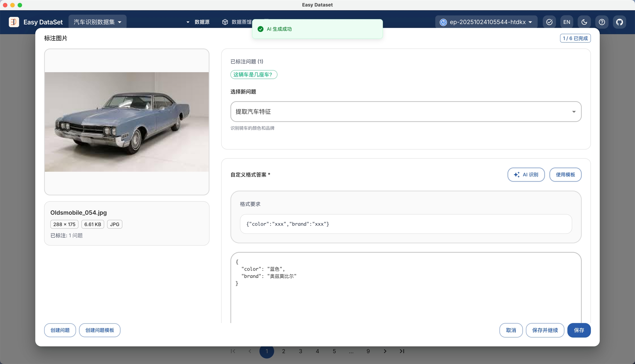The height and width of the screenshot is (364, 635).
Task: Go to page 2 in the pagination
Action: pos(284,351)
